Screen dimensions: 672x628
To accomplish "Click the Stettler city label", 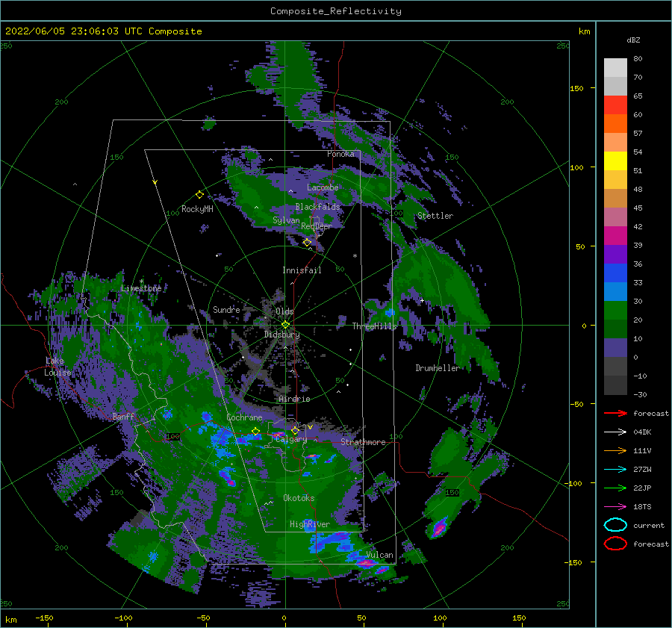I will coord(435,216).
